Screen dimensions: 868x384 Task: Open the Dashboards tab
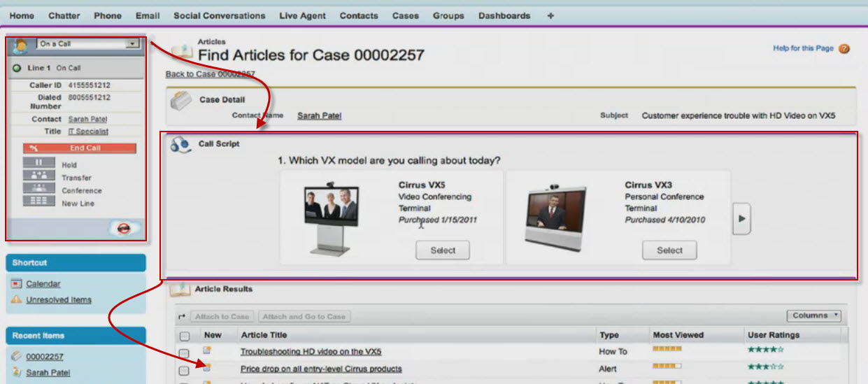[x=504, y=15]
